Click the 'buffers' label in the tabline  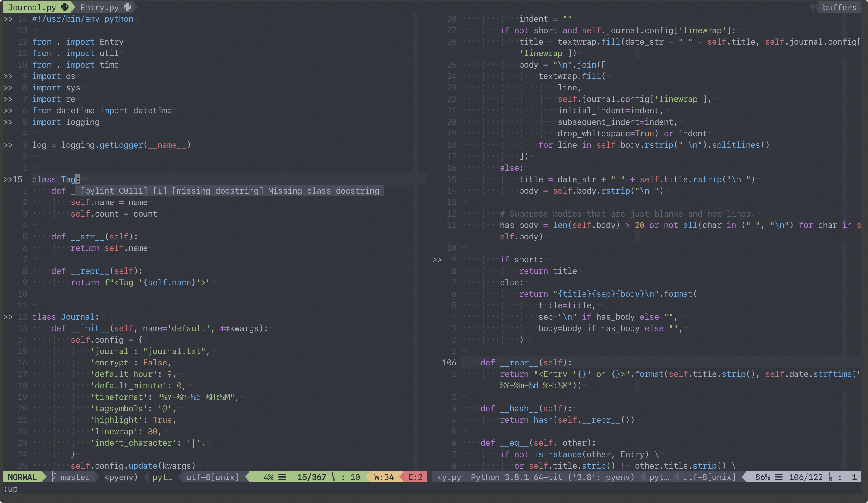pos(839,7)
